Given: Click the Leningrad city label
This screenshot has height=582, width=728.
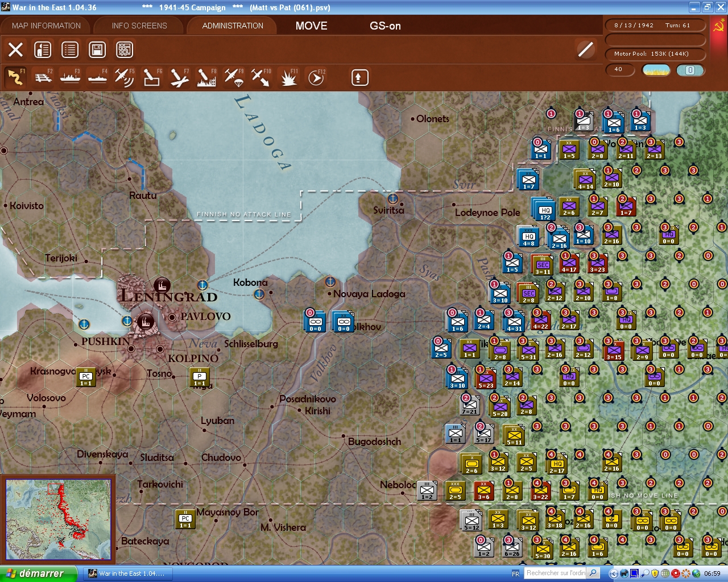Looking at the screenshot, I should (x=169, y=296).
